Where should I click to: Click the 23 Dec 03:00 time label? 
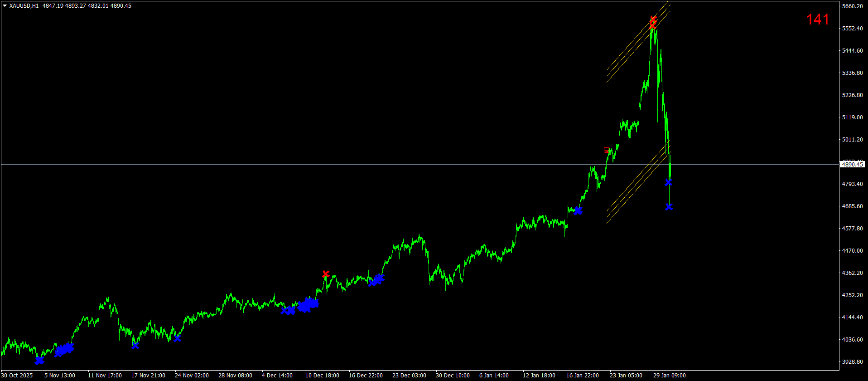[x=409, y=376]
